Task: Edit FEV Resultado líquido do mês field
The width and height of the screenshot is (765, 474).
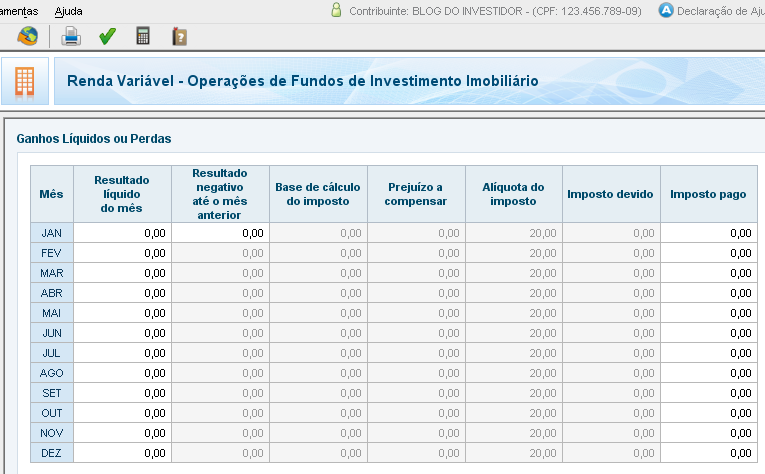Action: [x=122, y=253]
